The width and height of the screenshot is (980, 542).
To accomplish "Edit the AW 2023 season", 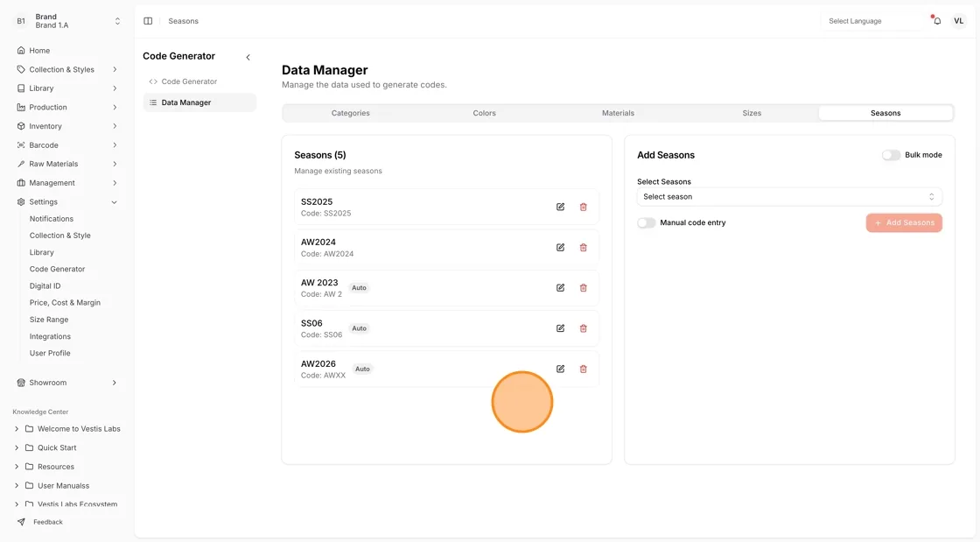I will click(560, 287).
